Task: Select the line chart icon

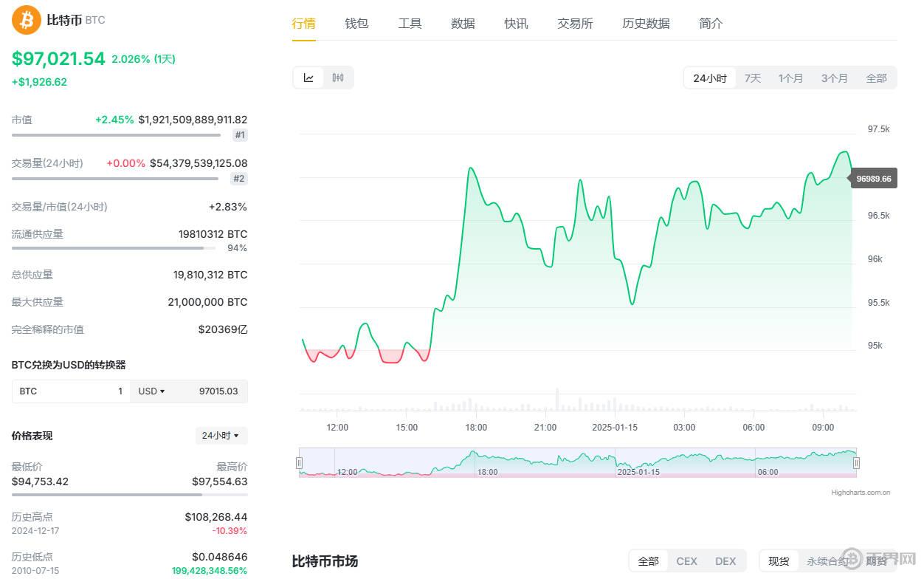Action: 308,77
